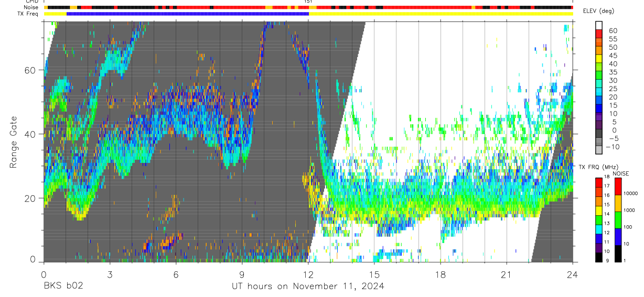
Task: Click 'UT hours on November 11, 2024' axis title
Action: pyautogui.click(x=308, y=286)
